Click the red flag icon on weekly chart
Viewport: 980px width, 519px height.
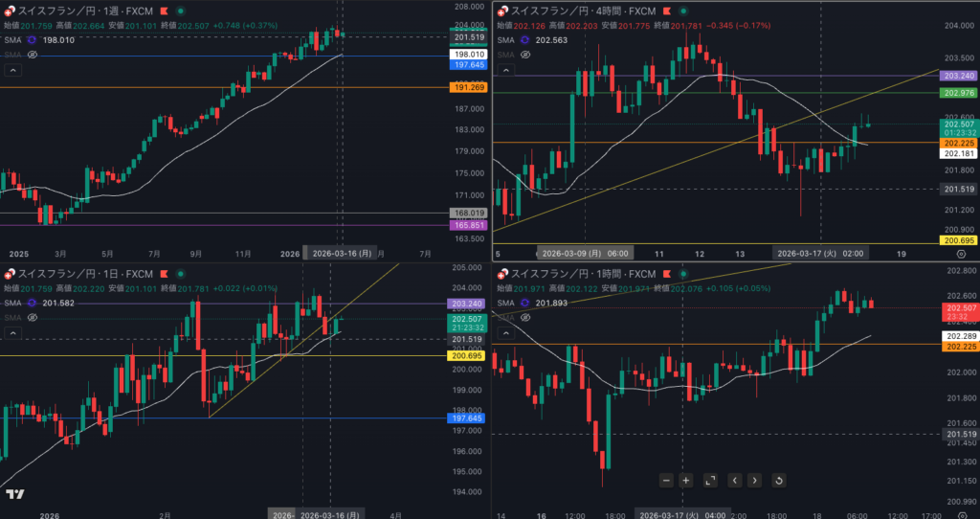164,10
